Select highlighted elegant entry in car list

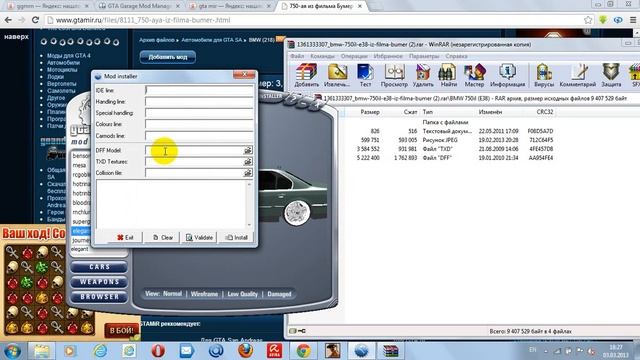pyautogui.click(x=80, y=231)
